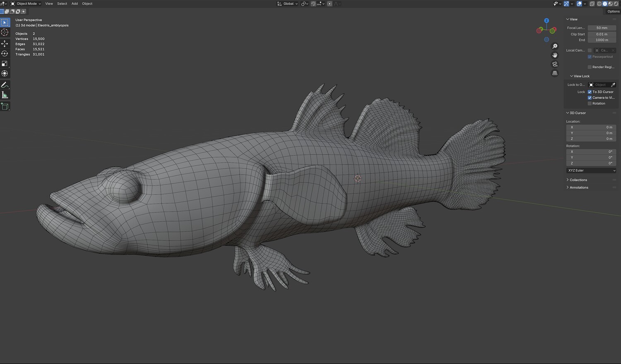Image resolution: width=621 pixels, height=364 pixels.
Task: Toggle the camera view icon
Action: coord(555,64)
